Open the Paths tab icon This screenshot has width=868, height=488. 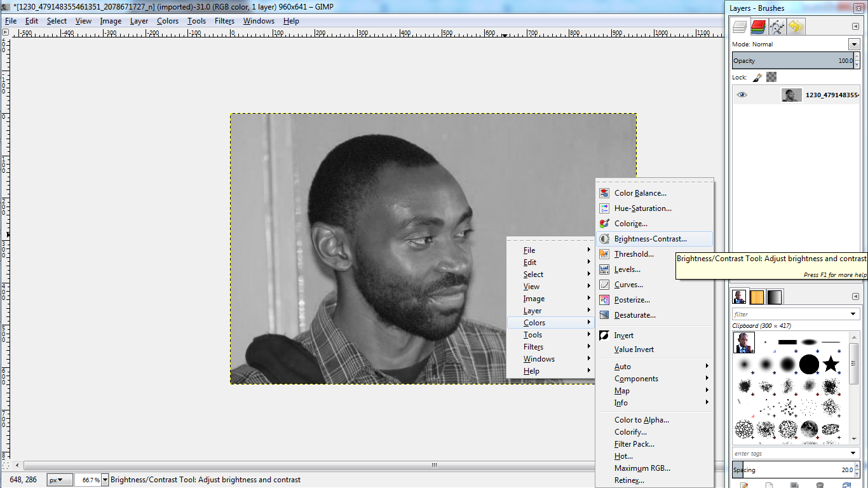click(x=777, y=27)
